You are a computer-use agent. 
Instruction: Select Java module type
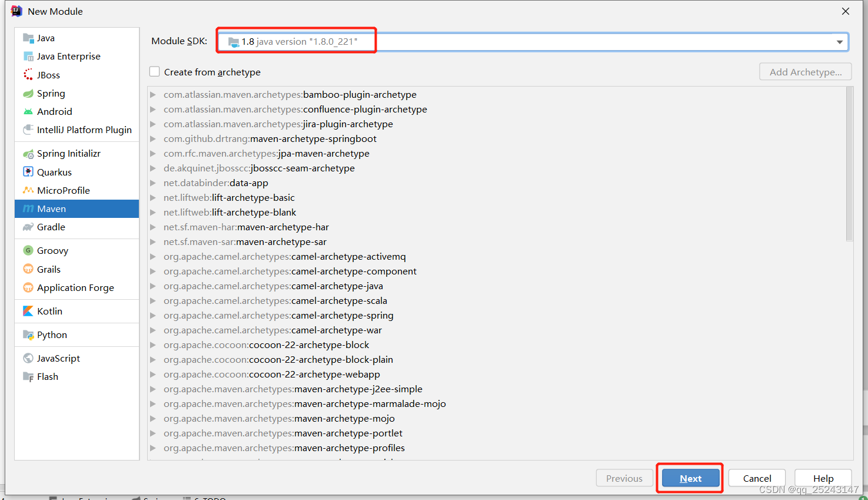(77, 38)
